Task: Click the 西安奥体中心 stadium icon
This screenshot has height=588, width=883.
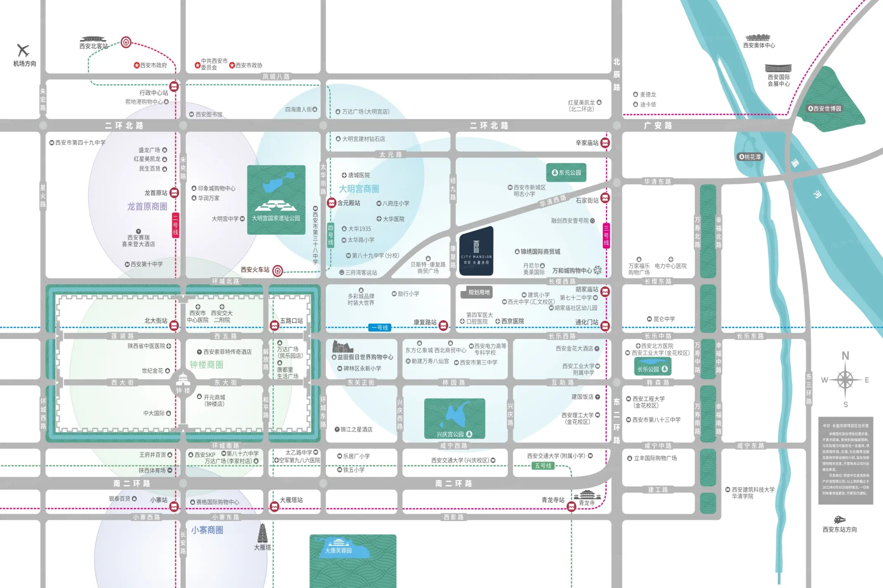Action: tap(758, 38)
